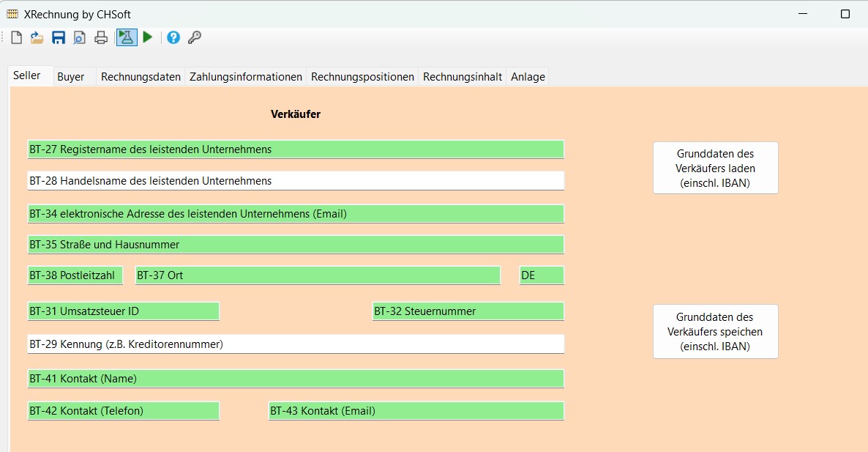Focus the BT-27 Registername field
Screen dimensions: 868x452
click(296, 149)
